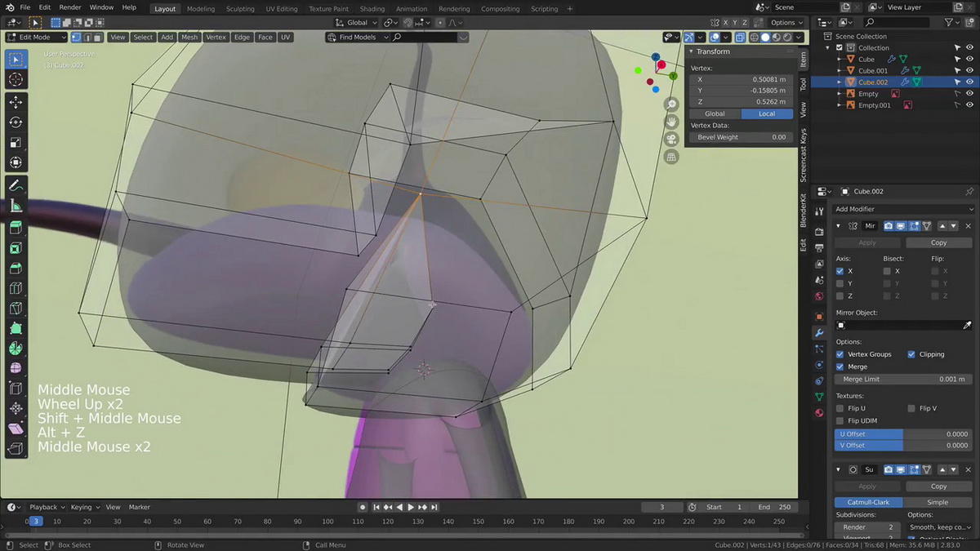Open Modifier properties wrench tab
The width and height of the screenshot is (980, 551).
tap(819, 333)
